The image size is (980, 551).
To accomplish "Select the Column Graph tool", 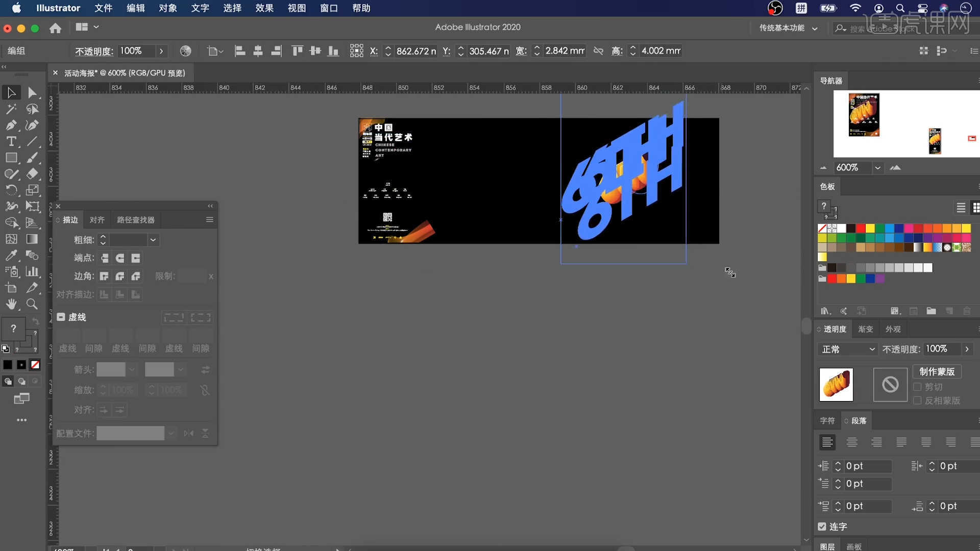I will click(32, 271).
